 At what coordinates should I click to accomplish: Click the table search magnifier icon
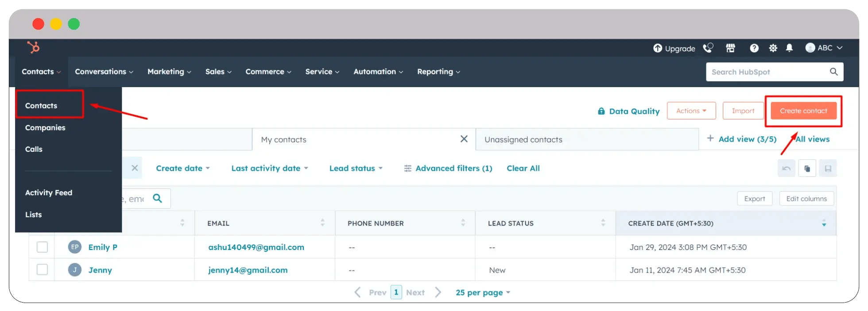[157, 198]
